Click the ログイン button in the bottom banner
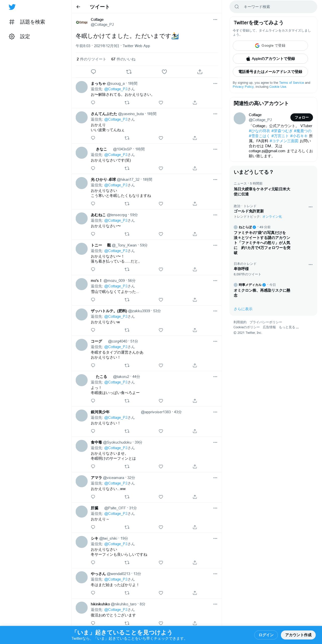Screen dimensions: 322x644 pos(266,635)
